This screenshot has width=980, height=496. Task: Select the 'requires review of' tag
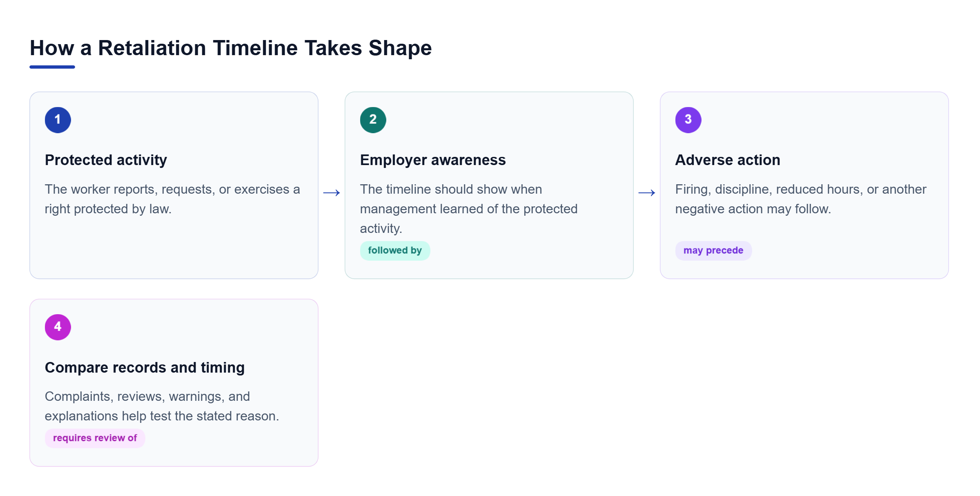coord(95,438)
